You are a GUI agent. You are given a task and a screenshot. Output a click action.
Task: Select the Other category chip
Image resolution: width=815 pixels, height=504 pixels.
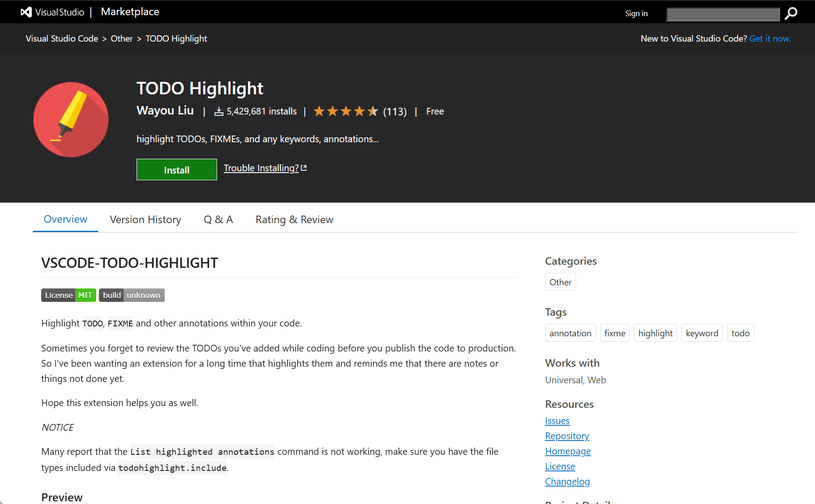(x=560, y=282)
